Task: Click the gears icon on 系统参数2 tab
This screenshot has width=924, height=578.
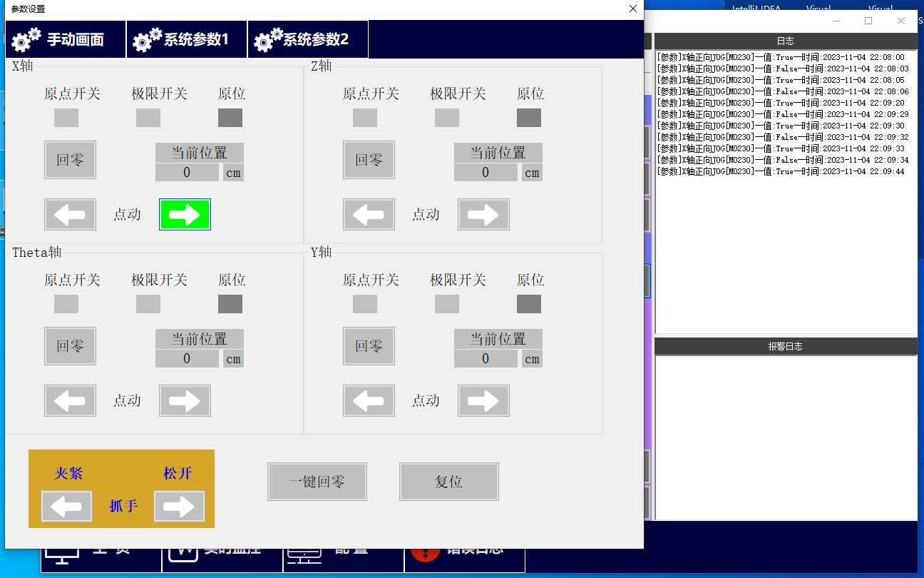Action: point(269,39)
